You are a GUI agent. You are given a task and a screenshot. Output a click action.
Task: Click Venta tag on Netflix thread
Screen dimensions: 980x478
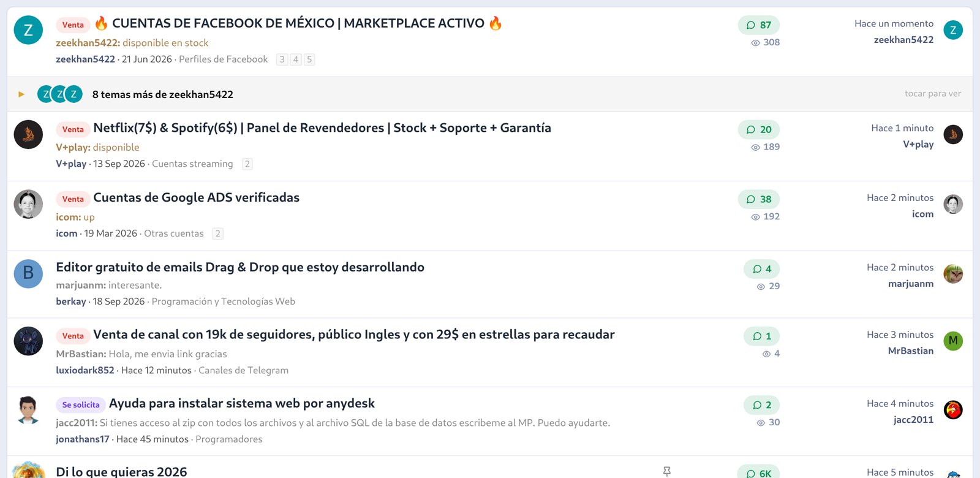click(x=73, y=129)
